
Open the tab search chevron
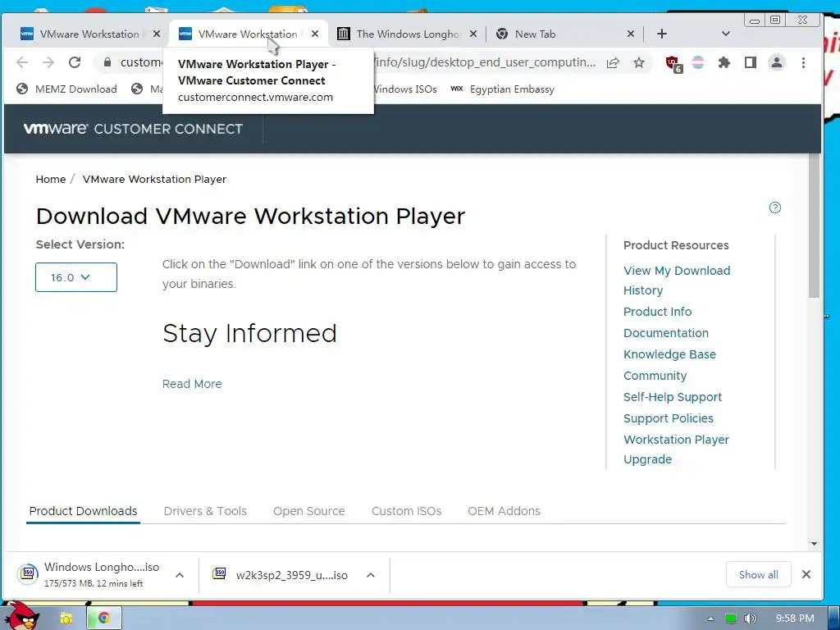coord(726,34)
